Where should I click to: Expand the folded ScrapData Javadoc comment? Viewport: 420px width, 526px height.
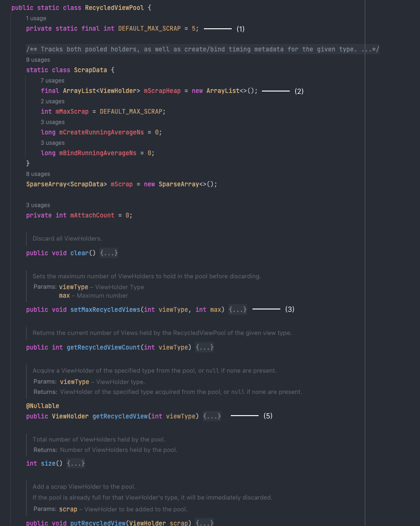202,50
